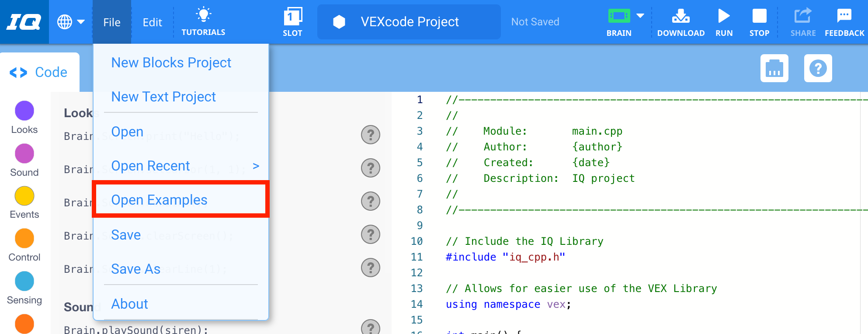Switch to the Code tab
868x334 pixels.
[x=39, y=72]
